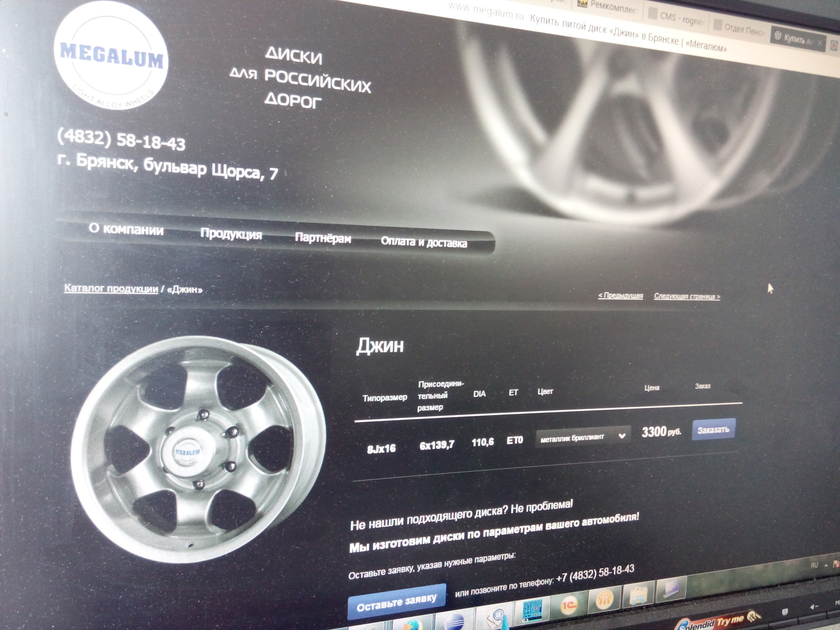840x630 pixels.
Task: Click the Megalum round logo
Action: 112,55
